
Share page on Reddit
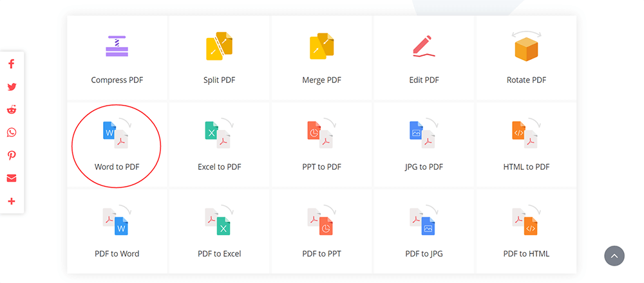click(x=12, y=109)
